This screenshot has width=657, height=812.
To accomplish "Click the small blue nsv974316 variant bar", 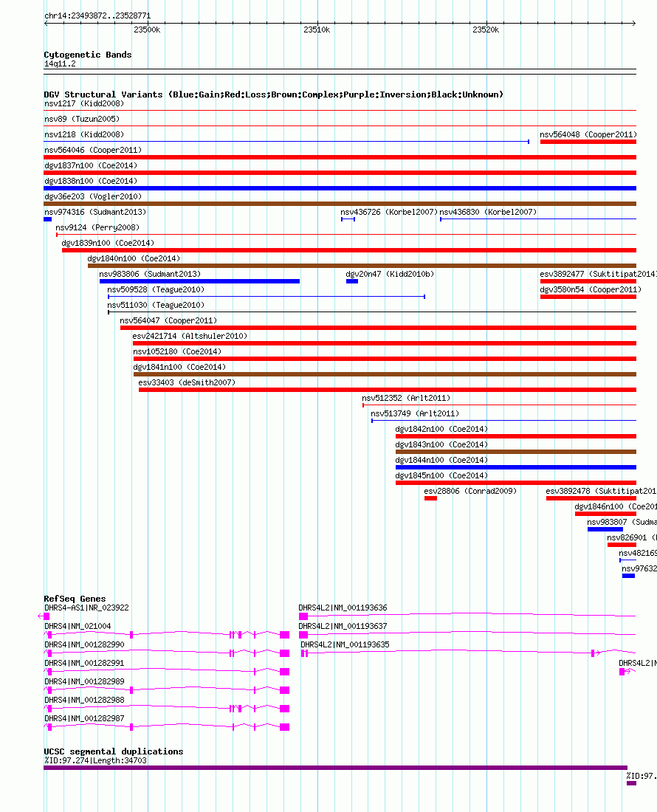I will pyautogui.click(x=48, y=219).
